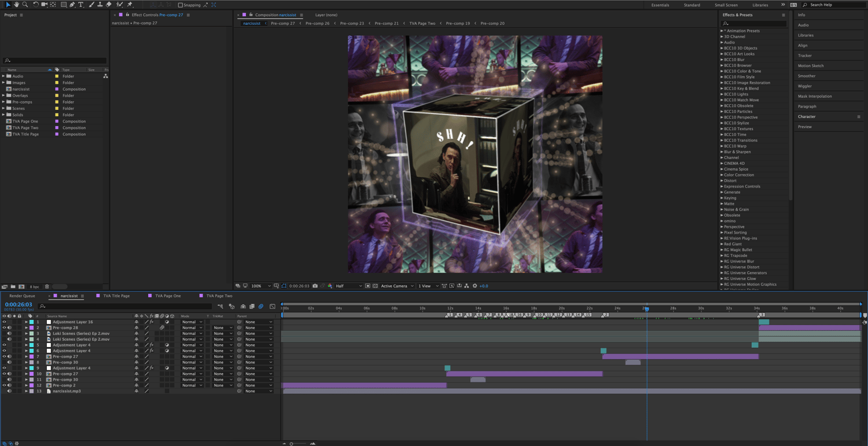The image size is (868, 446).
Task: Select the Rectangle shape tool
Action: pyautogui.click(x=64, y=5)
